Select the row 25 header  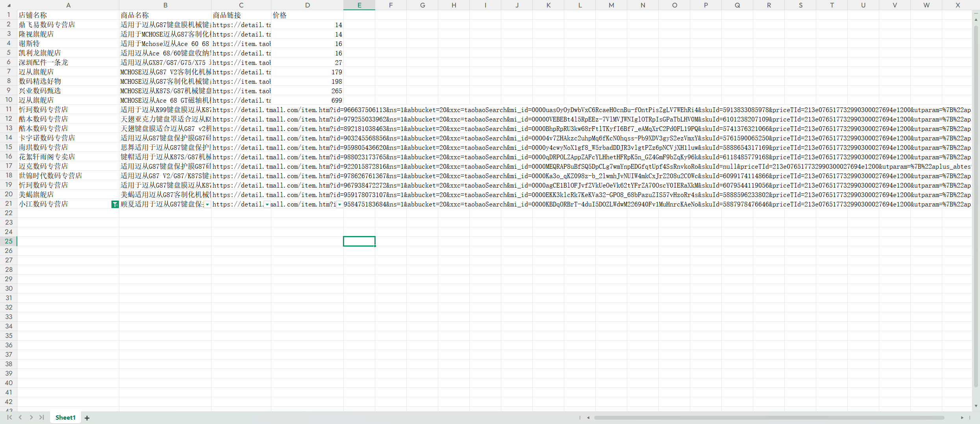tap(9, 241)
